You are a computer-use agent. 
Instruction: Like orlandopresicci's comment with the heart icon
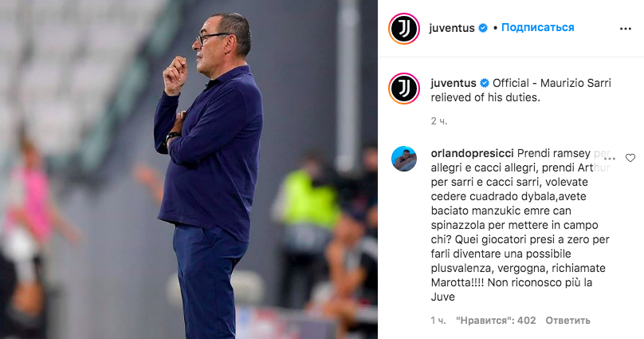click(630, 158)
